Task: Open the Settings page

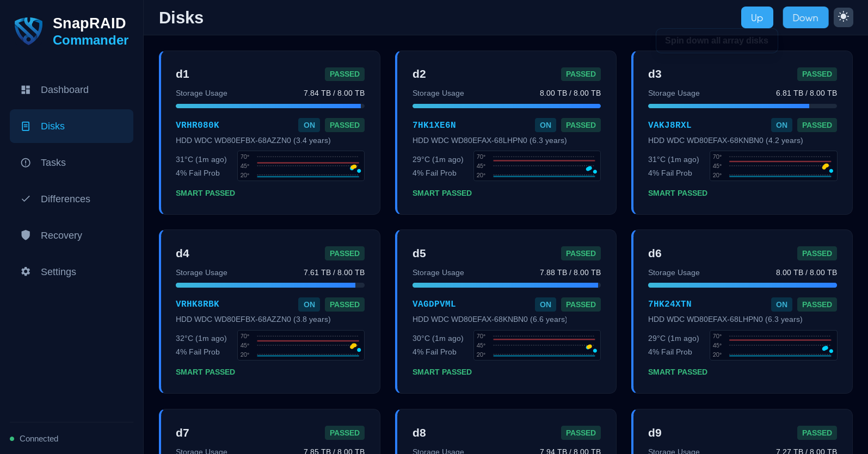Action: (71, 272)
